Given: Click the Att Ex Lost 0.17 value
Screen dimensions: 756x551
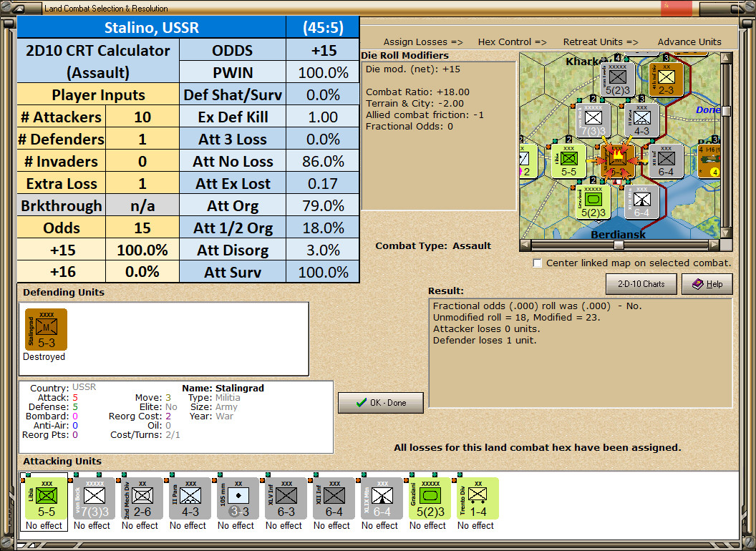Looking at the screenshot, I should coord(323,183).
